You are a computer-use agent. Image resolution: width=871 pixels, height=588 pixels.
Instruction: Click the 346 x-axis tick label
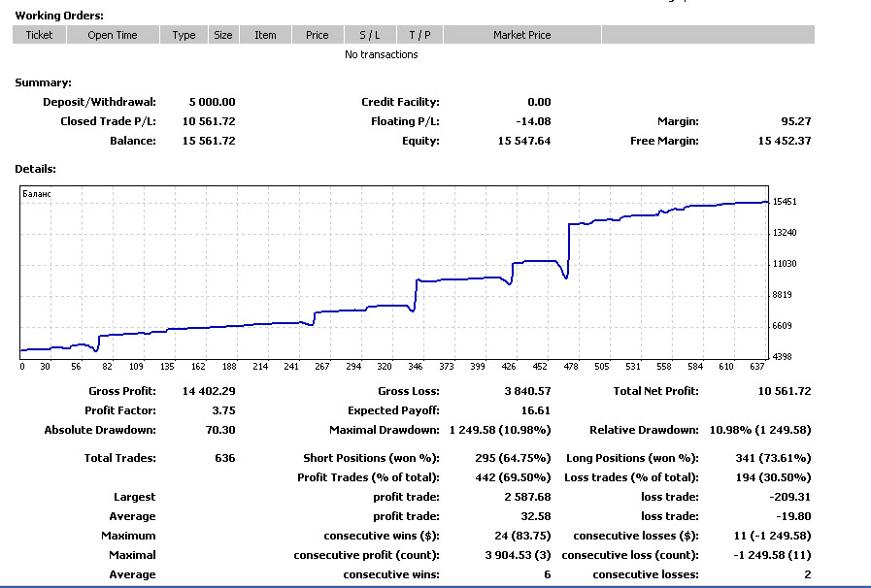[x=416, y=367]
